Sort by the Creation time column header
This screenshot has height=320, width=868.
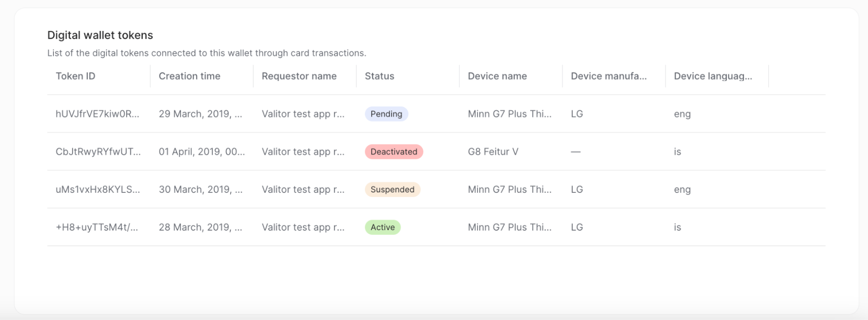pyautogui.click(x=189, y=76)
